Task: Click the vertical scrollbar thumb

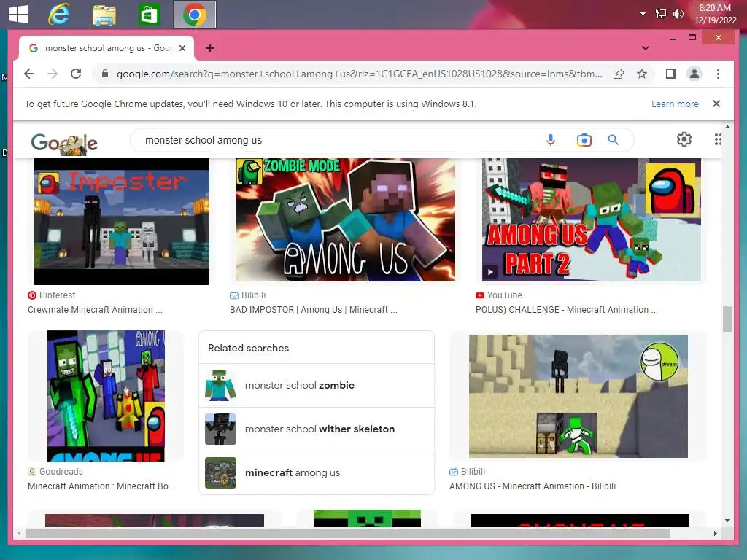Action: click(x=727, y=319)
